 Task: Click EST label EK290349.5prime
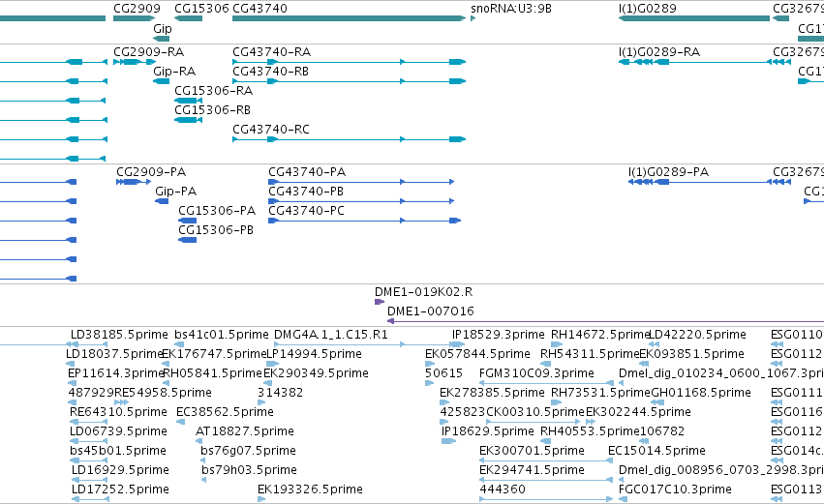point(316,373)
